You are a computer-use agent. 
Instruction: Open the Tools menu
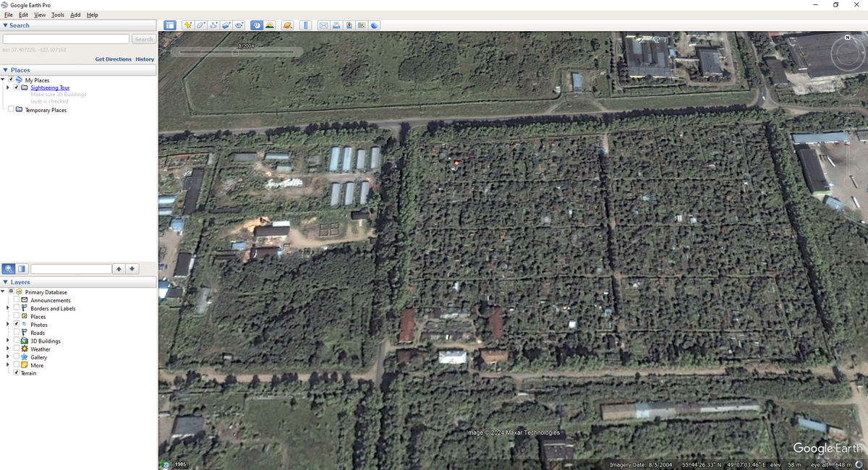pyautogui.click(x=58, y=14)
